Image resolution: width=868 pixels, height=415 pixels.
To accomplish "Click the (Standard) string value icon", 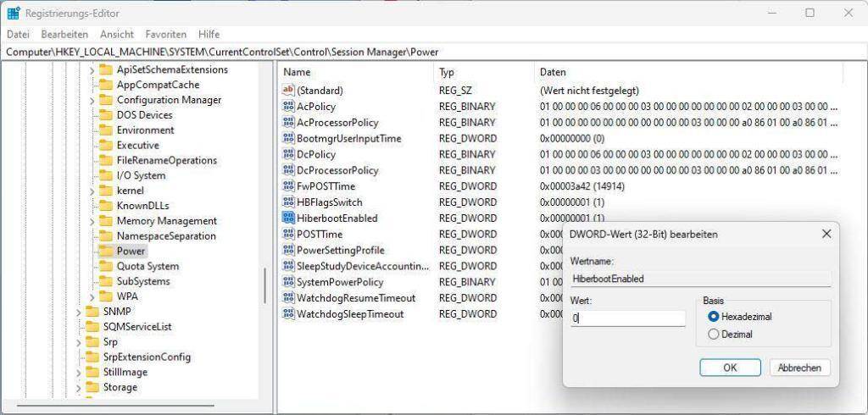I will click(288, 90).
